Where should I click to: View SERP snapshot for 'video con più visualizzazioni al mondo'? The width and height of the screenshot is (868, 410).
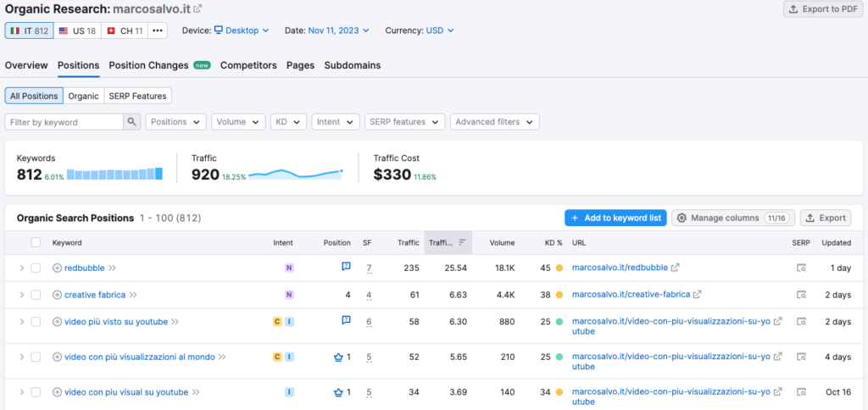801,357
